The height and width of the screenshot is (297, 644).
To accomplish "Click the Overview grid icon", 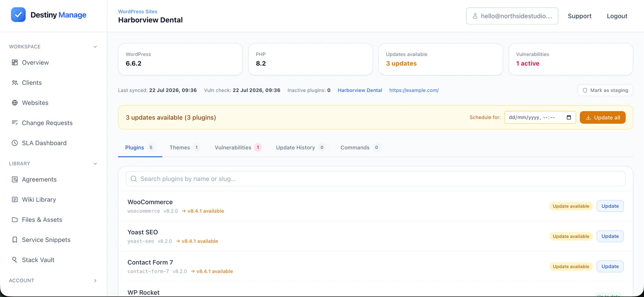I will click(15, 62).
